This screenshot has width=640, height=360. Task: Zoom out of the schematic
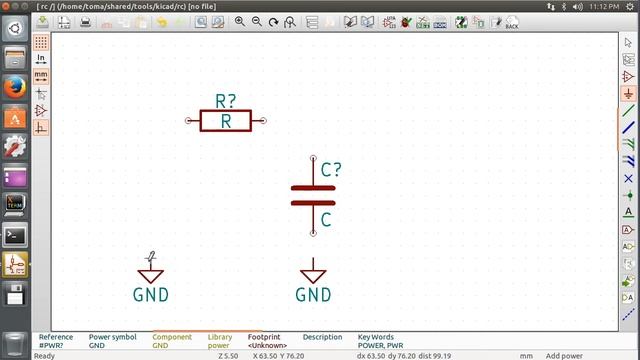(x=257, y=22)
